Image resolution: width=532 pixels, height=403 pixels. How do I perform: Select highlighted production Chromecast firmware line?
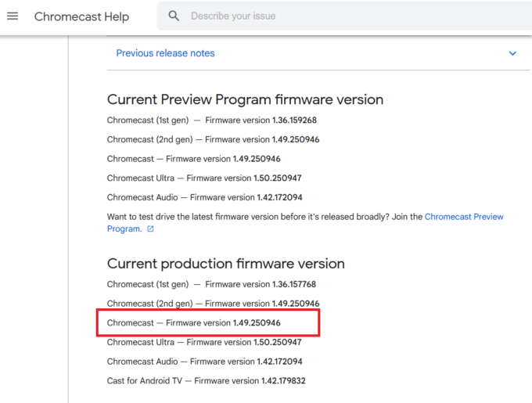(x=194, y=323)
